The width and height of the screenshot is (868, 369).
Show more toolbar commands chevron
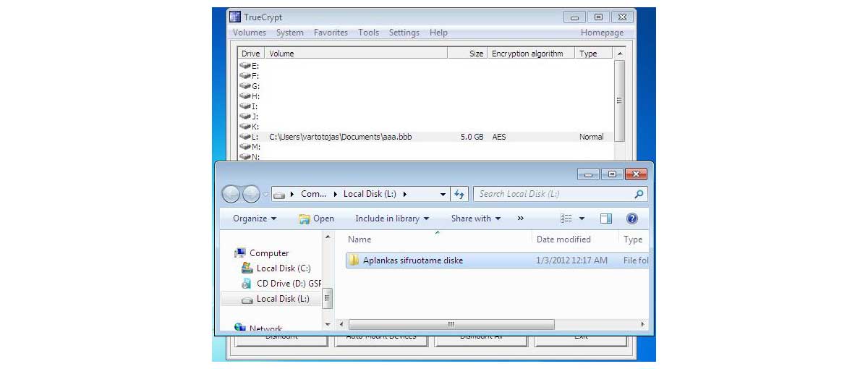520,219
